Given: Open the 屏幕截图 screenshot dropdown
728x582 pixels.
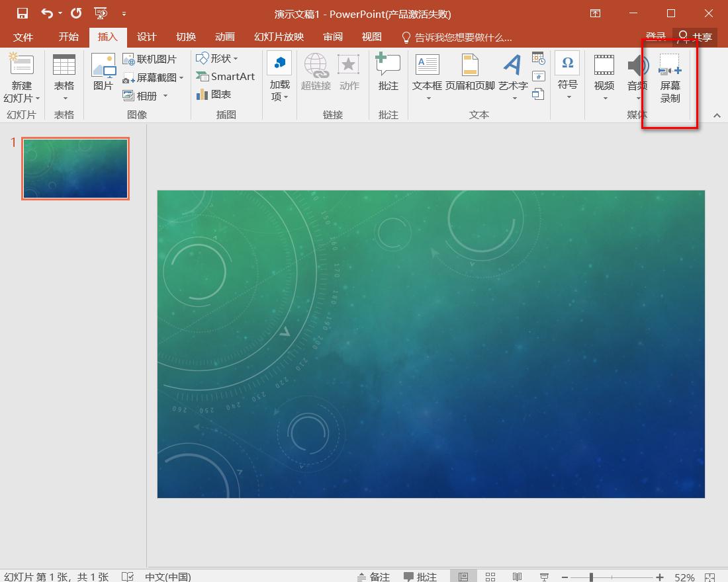Looking at the screenshot, I should (154, 78).
